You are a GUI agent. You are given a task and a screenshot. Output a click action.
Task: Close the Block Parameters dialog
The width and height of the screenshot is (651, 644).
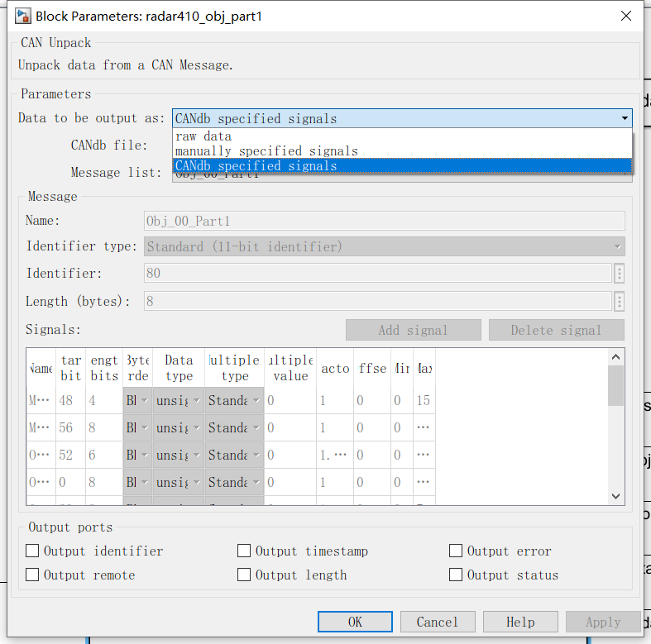point(625,16)
